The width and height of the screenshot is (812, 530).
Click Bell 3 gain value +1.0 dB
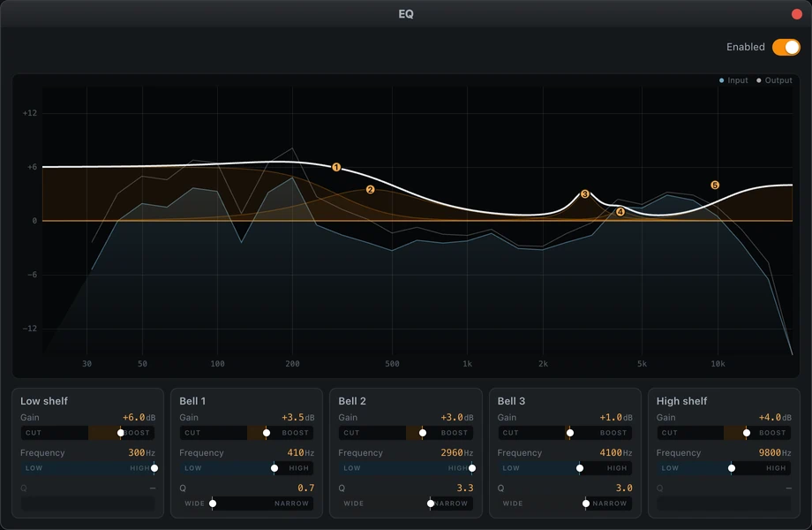coord(616,417)
